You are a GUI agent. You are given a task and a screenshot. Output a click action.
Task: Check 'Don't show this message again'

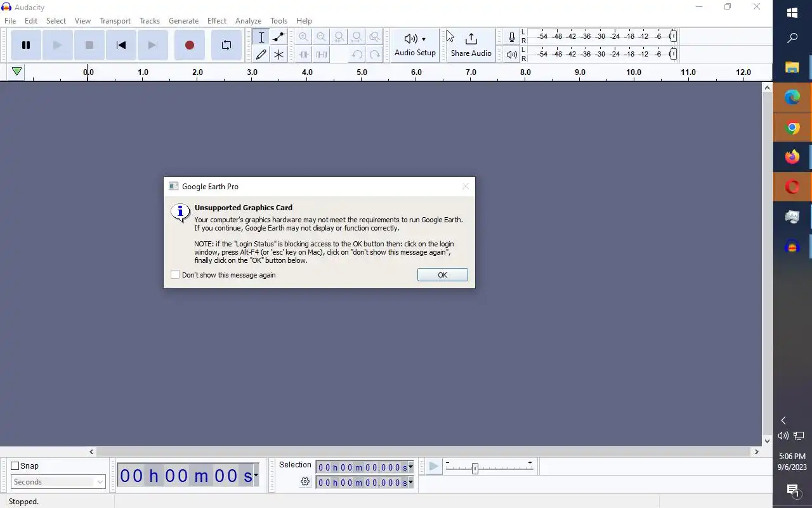[x=175, y=275]
